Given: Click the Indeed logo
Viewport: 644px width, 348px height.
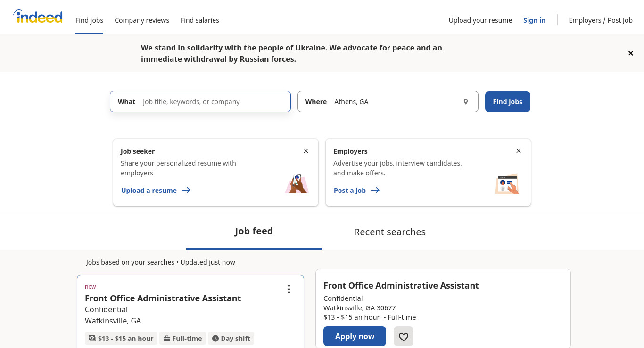Looking at the screenshot, I should [x=38, y=17].
